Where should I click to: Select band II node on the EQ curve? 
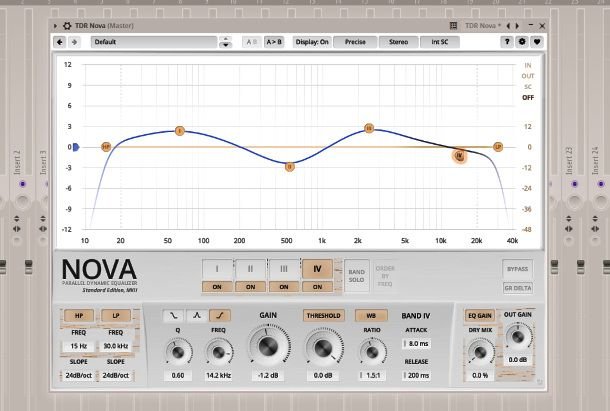[x=289, y=167]
